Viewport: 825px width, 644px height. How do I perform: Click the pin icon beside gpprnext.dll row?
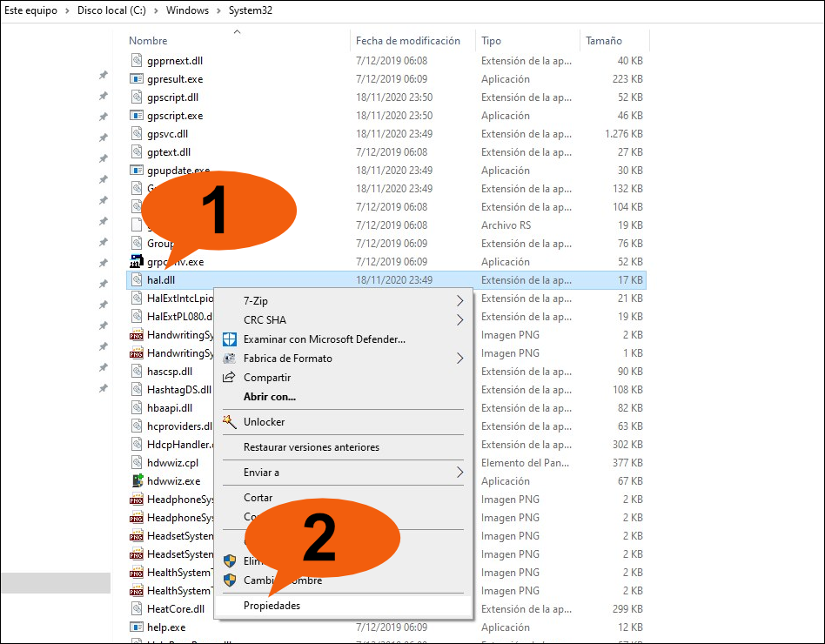coord(103,75)
